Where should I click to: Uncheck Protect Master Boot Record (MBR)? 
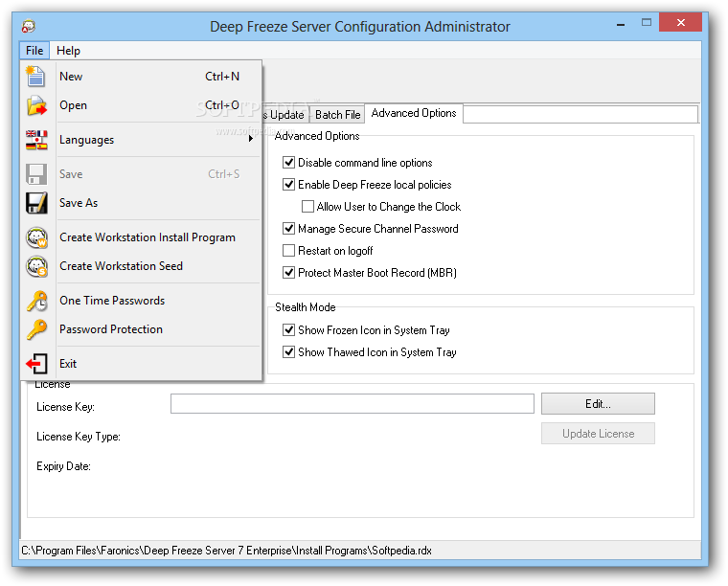point(288,273)
